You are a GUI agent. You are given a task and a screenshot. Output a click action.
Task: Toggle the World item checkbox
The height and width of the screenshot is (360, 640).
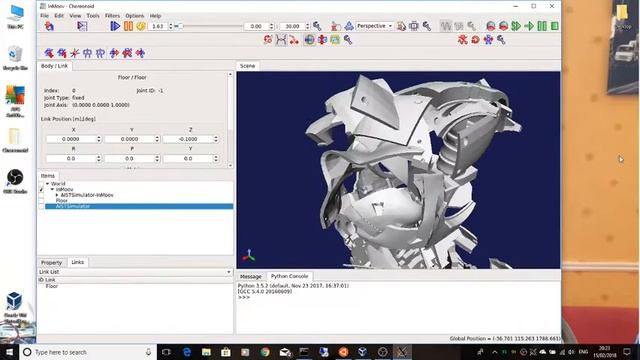coord(41,184)
